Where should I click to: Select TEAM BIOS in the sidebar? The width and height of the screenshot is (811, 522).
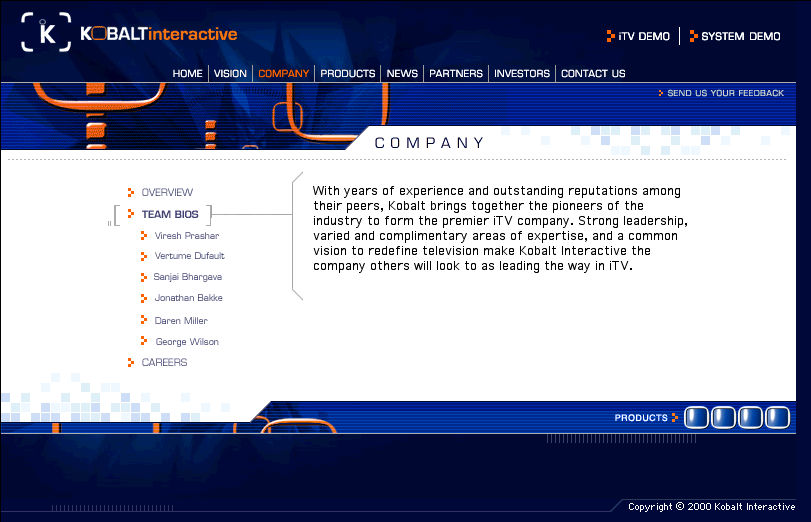[170, 214]
